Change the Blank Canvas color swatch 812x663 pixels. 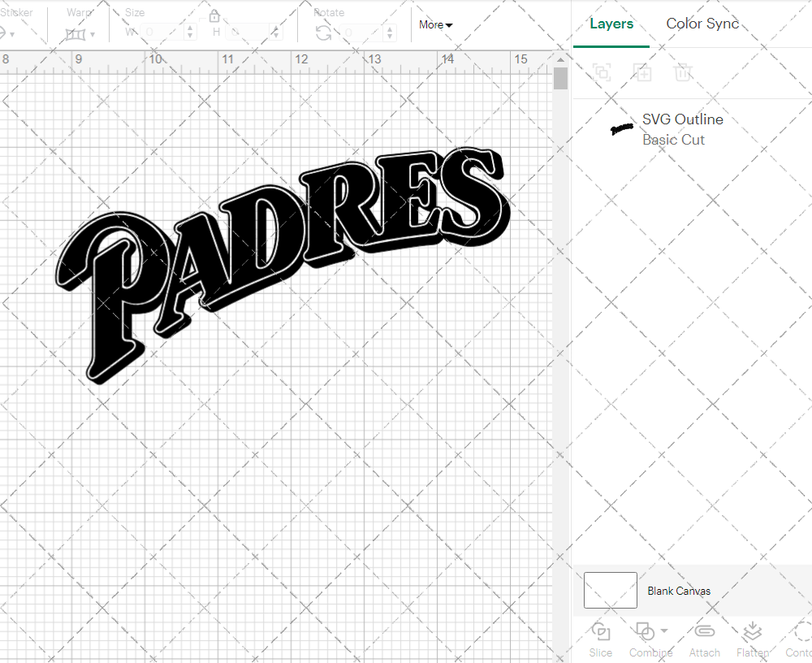[610, 591]
